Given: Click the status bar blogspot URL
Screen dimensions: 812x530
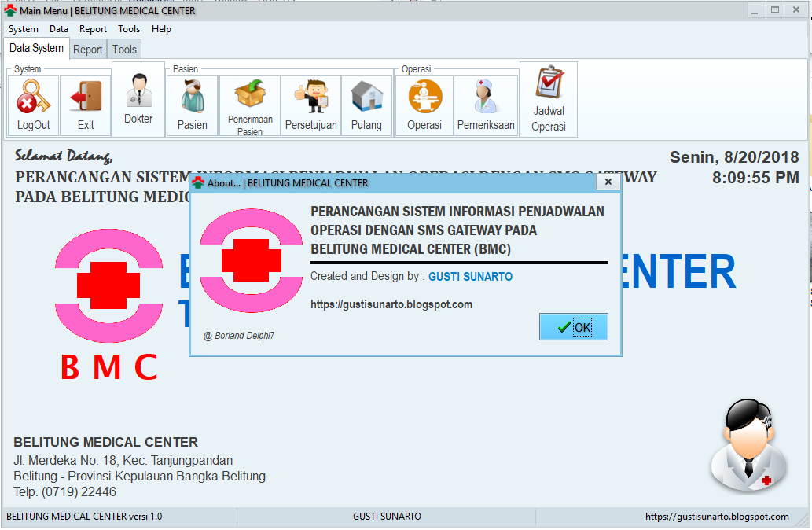Looking at the screenshot, I should tap(717, 517).
